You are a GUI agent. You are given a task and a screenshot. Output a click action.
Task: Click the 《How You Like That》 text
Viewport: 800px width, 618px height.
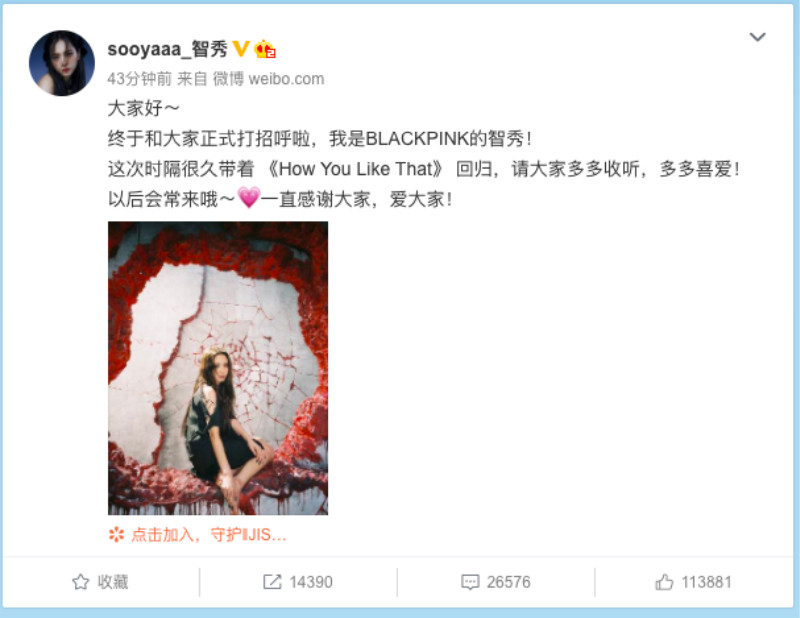click(356, 169)
